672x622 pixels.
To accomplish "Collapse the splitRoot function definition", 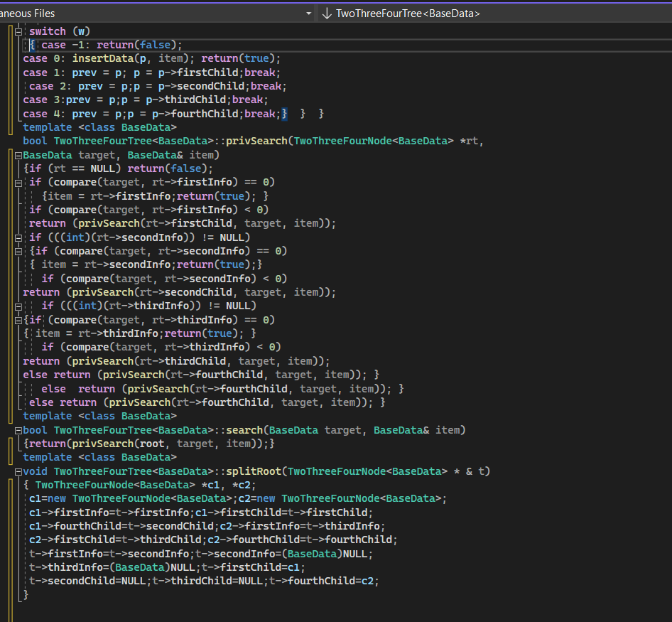I will click(x=18, y=471).
